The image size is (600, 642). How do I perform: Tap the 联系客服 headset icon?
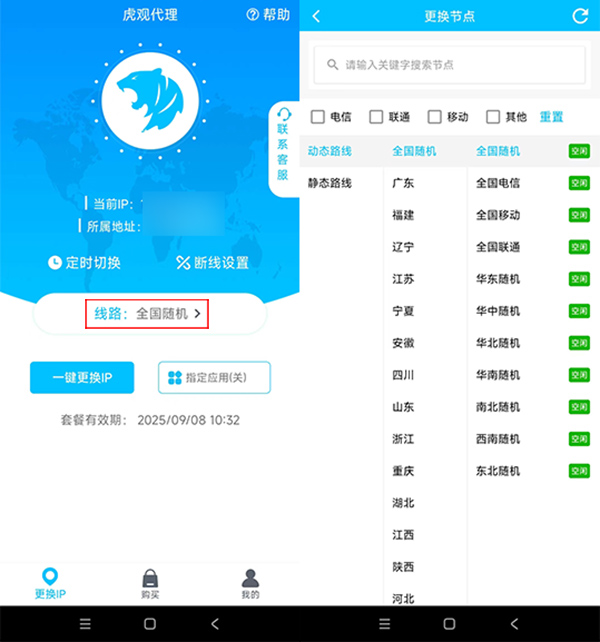pos(284,116)
